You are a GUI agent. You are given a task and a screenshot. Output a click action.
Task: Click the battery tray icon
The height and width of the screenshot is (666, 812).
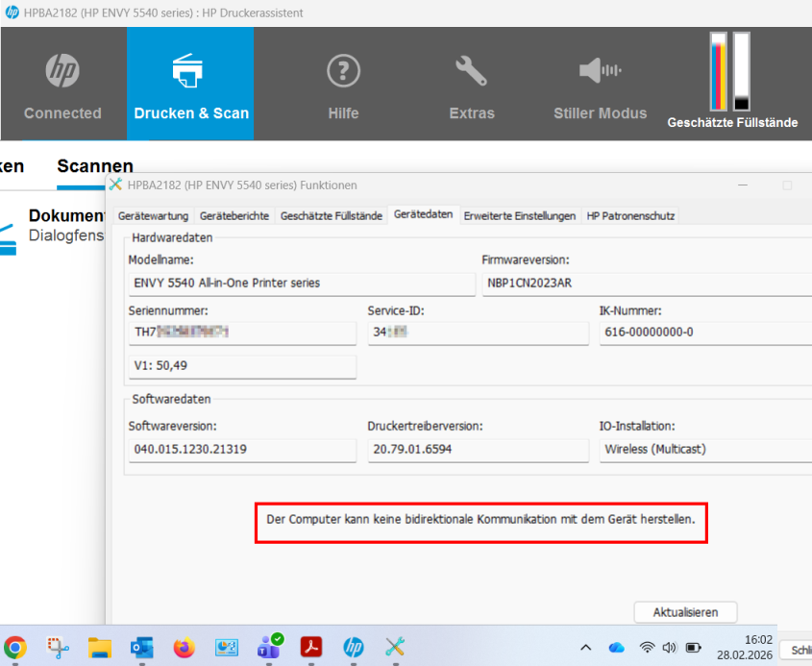pyautogui.click(x=694, y=648)
